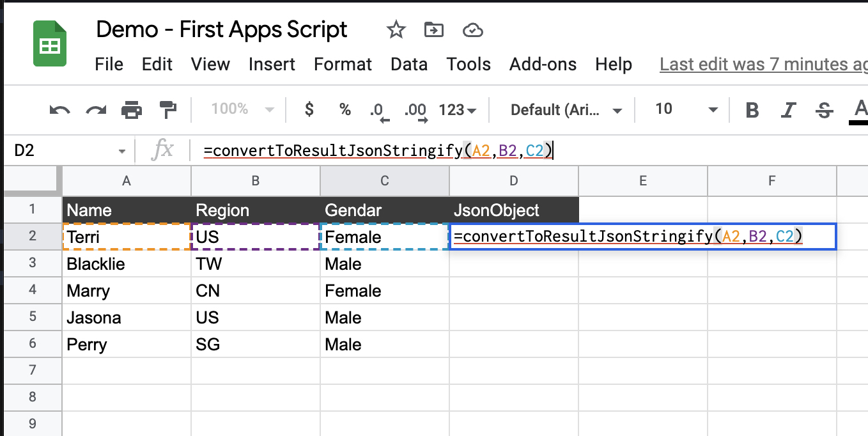This screenshot has width=868, height=436.
Task: Click the undo arrow icon
Action: [59, 110]
